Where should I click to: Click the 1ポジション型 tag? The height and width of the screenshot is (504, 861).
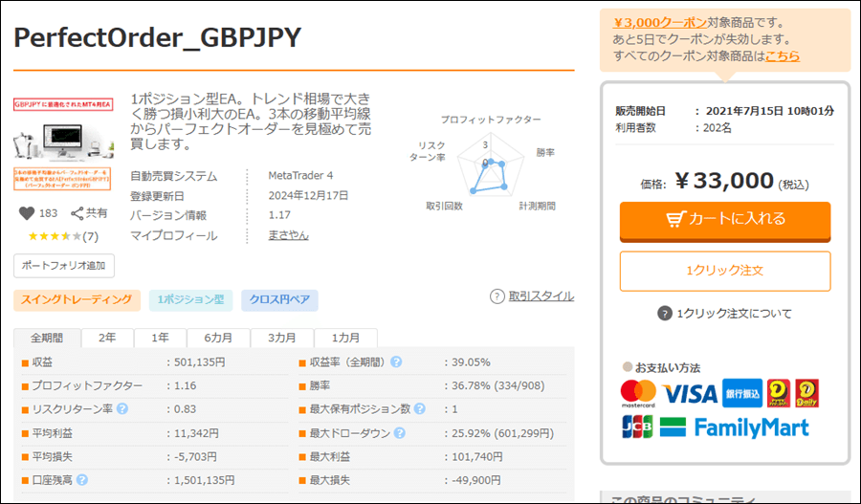[x=190, y=299]
